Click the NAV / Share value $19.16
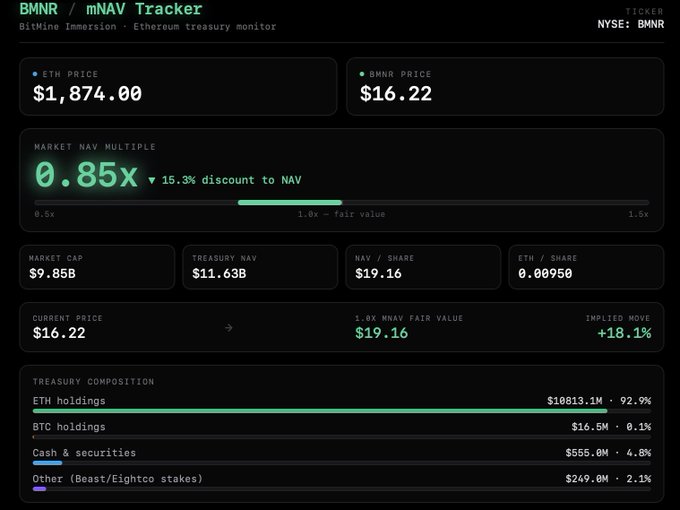 (x=378, y=274)
